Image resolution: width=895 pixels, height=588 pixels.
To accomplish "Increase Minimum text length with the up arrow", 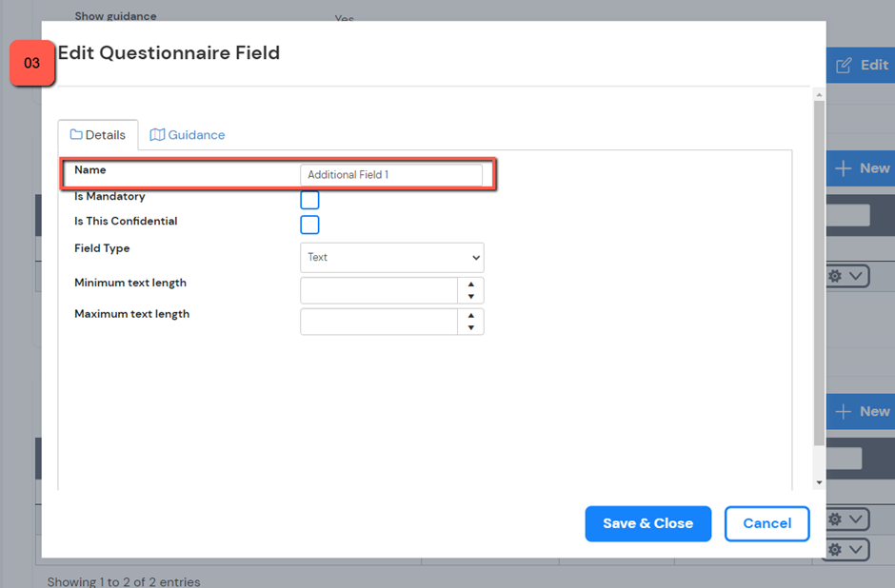I will tap(471, 284).
